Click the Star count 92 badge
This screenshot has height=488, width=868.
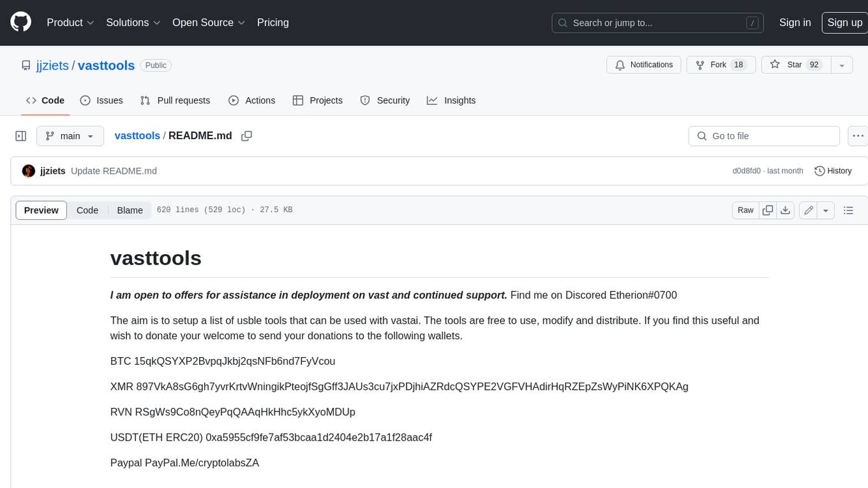pos(814,65)
